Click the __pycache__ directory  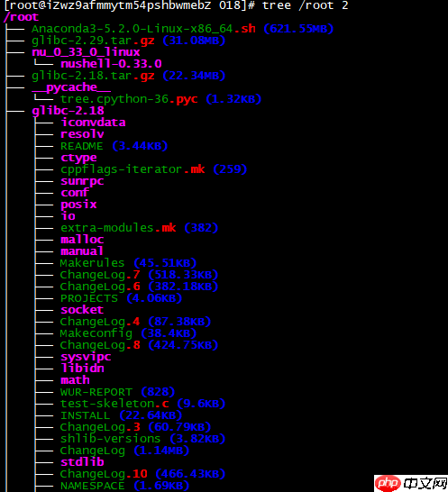[x=71, y=87]
